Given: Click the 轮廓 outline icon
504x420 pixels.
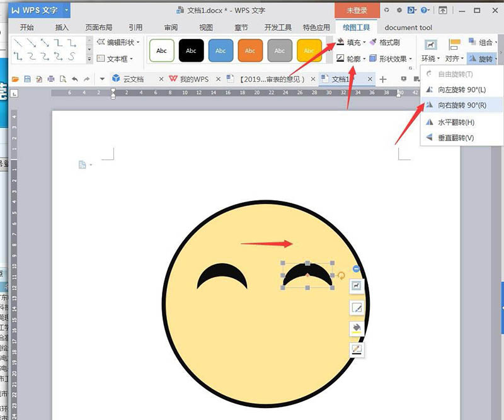Looking at the screenshot, I should [x=340, y=58].
